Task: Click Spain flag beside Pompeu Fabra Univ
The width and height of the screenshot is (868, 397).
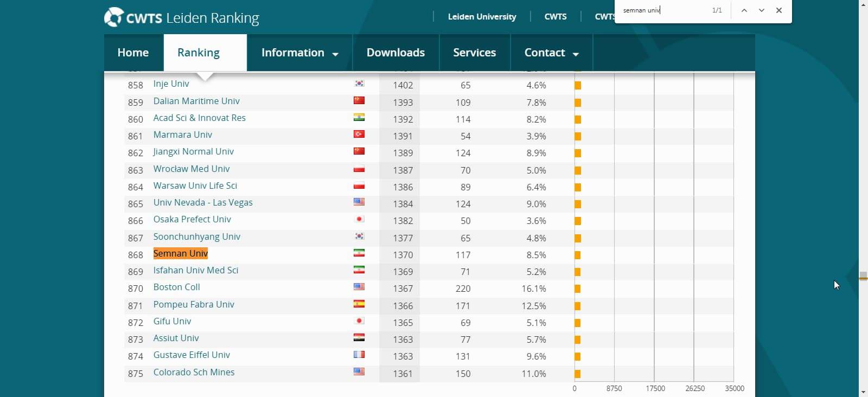Action: pyautogui.click(x=359, y=304)
